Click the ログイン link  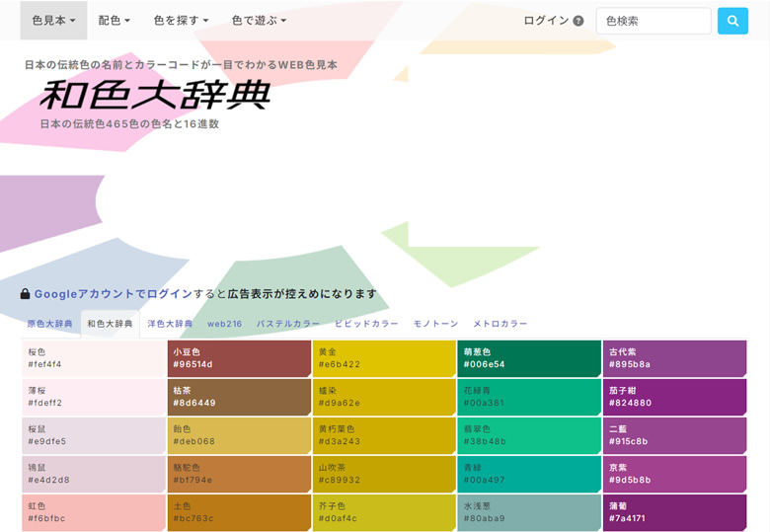coord(546,21)
